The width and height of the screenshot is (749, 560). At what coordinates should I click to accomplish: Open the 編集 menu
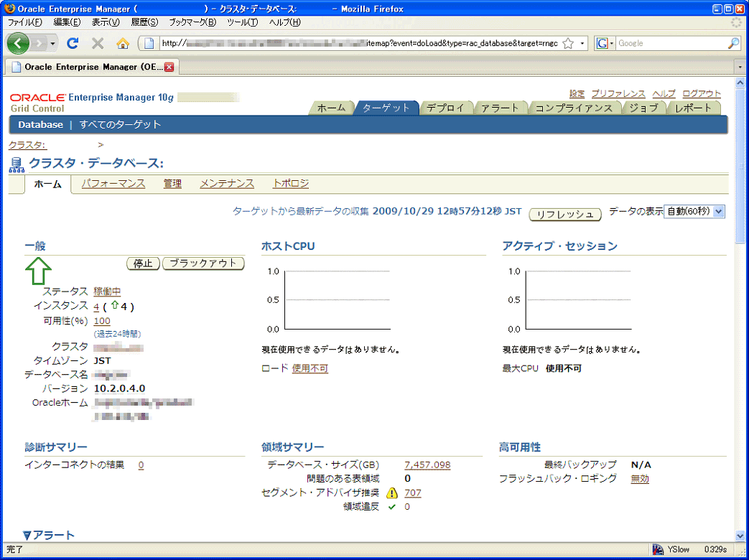pyautogui.click(x=67, y=22)
